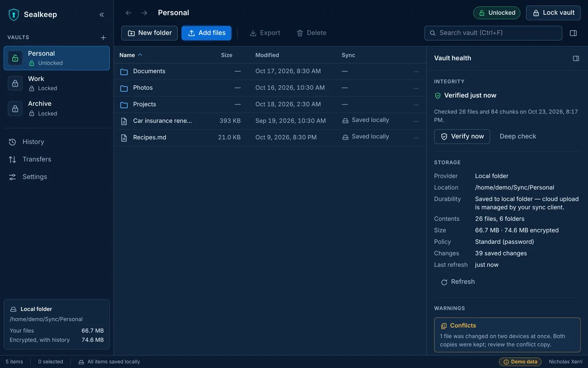The height and width of the screenshot is (368, 588).
Task: Click Saved locally status for Recipes.md
Action: click(366, 137)
